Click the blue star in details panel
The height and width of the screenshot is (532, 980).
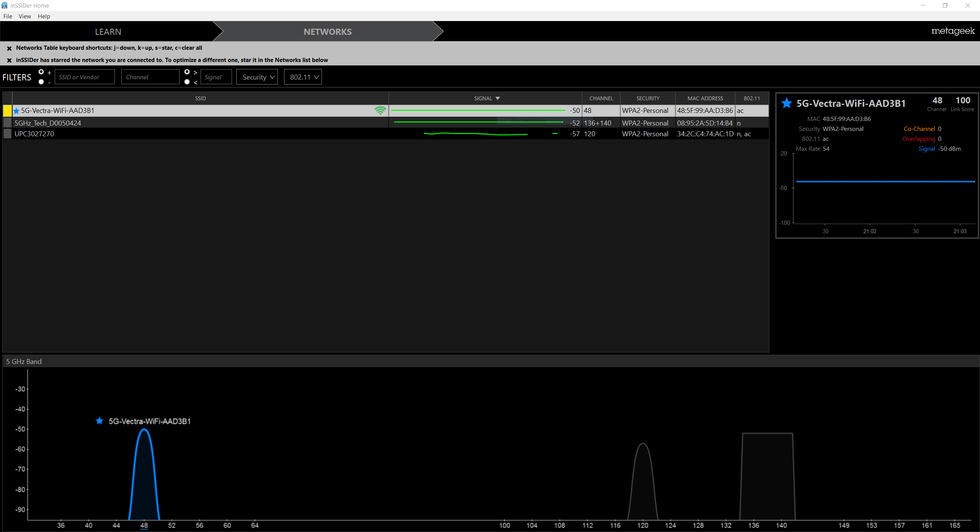click(x=787, y=103)
